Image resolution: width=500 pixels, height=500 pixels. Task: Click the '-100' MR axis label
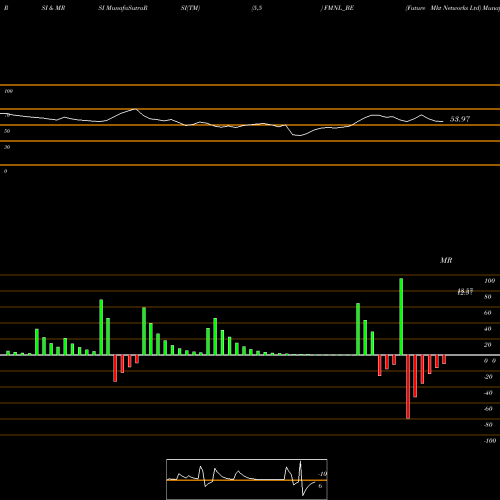coord(490,441)
